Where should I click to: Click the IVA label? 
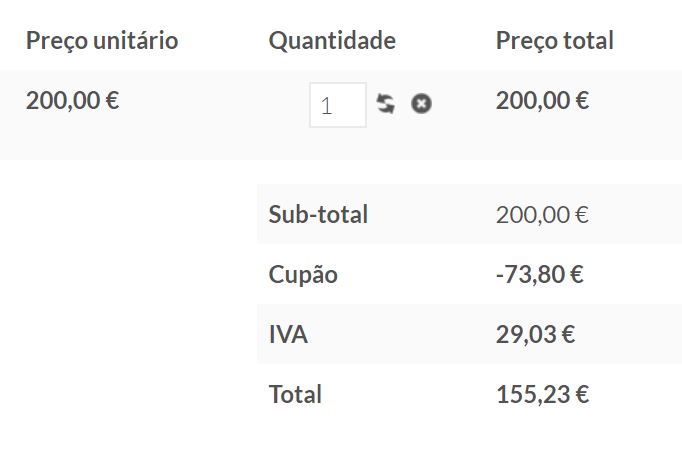pos(288,334)
